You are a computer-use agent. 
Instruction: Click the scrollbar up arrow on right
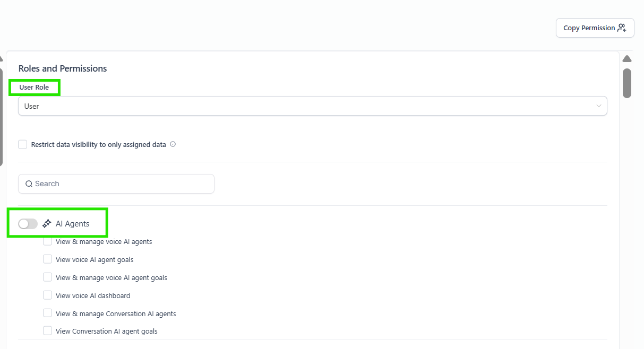627,58
